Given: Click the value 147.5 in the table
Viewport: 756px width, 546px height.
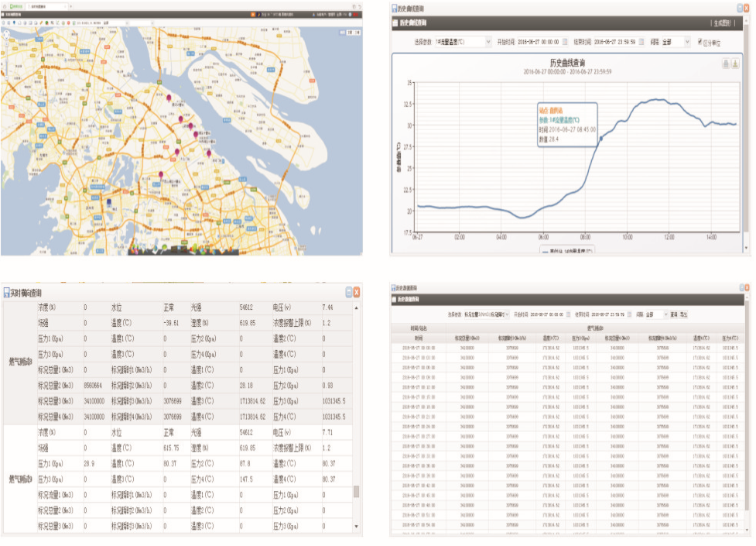Looking at the screenshot, I should [246, 479].
